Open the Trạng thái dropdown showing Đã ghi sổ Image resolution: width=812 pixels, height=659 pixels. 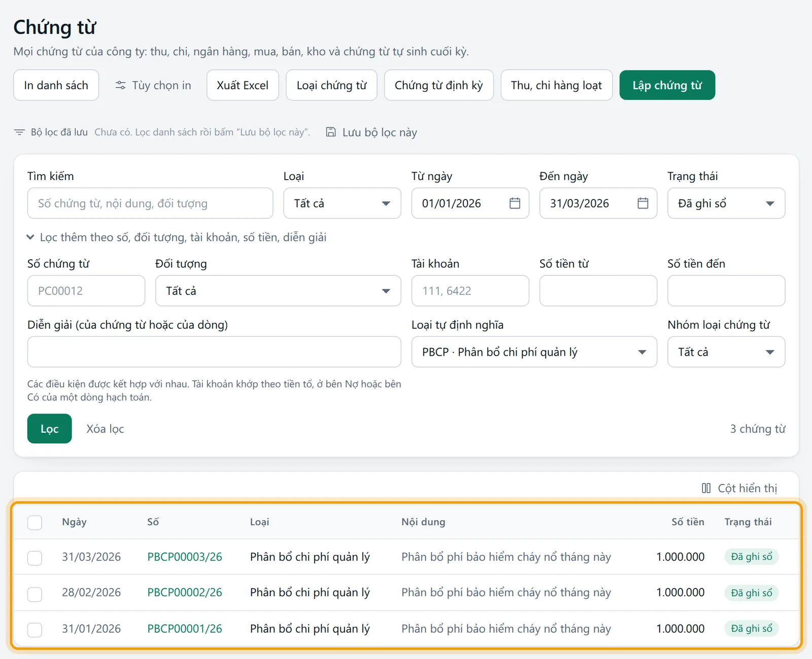(x=726, y=203)
